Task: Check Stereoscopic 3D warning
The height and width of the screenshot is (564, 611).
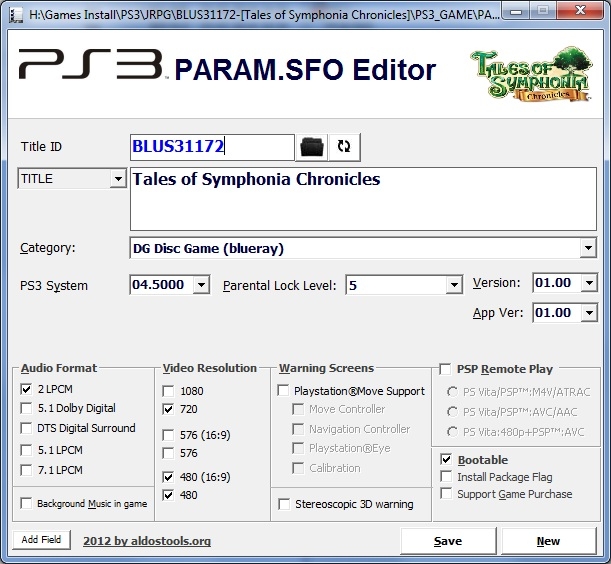Action: 284,504
